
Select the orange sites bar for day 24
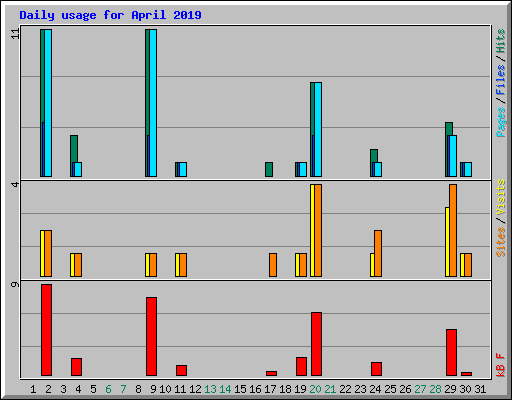(378, 253)
